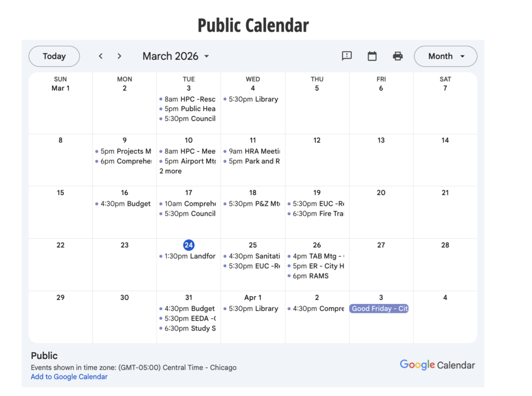This screenshot has height=396, width=532.
Task: Expand the March 2026 date dropdown
Action: pyautogui.click(x=176, y=56)
